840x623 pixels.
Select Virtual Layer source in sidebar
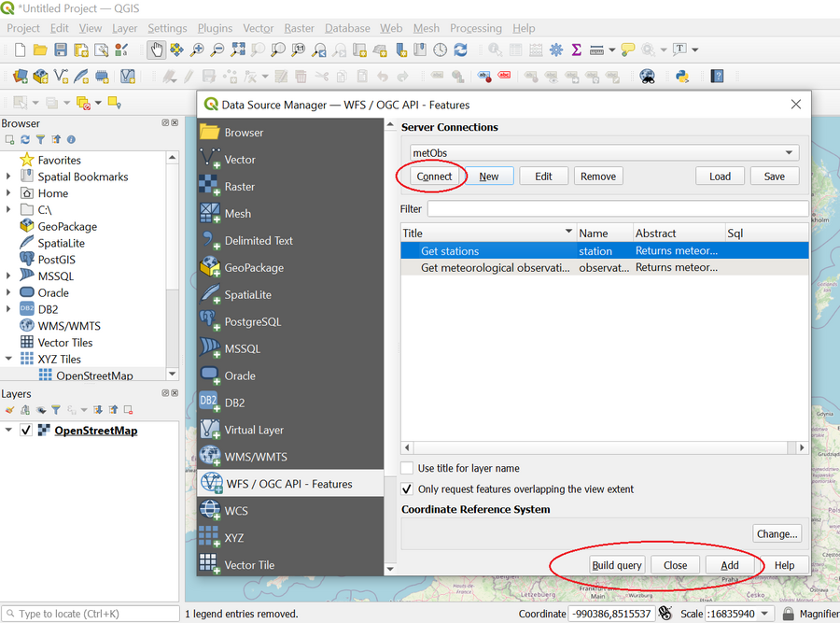point(254,430)
